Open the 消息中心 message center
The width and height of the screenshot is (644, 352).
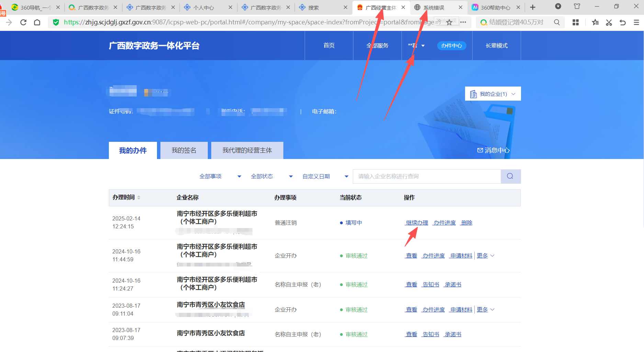[494, 150]
